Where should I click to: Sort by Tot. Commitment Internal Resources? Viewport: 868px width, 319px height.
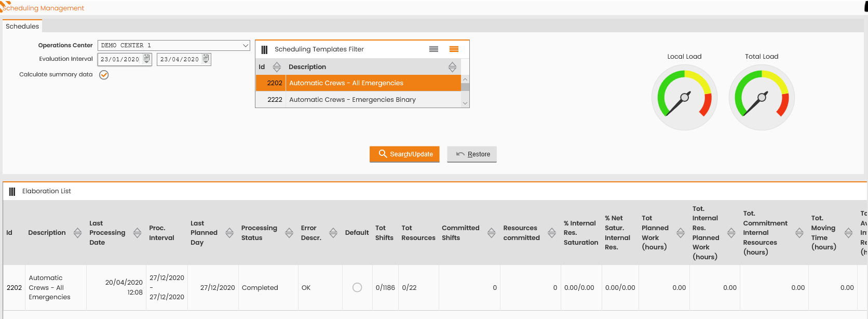click(x=799, y=233)
